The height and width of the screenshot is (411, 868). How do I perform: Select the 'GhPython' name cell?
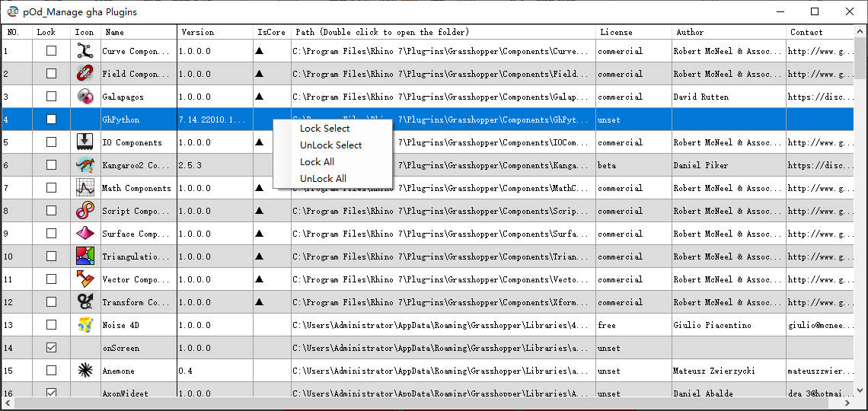tap(139, 119)
